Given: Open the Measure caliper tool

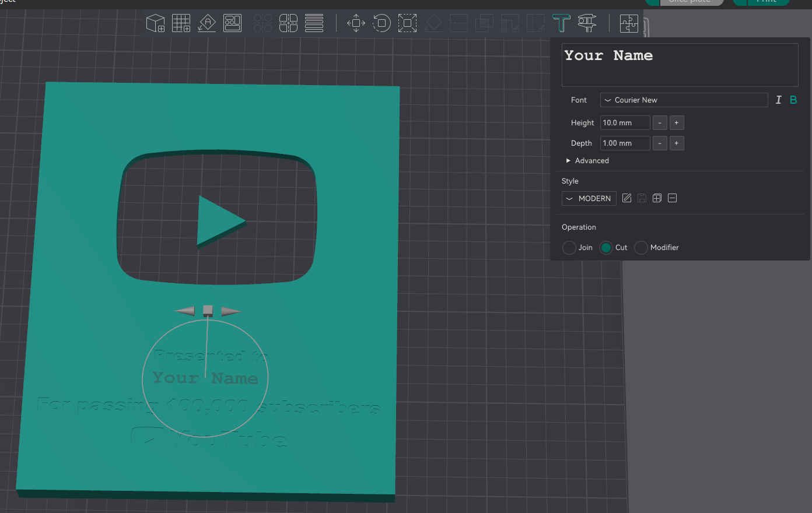Looking at the screenshot, I should (x=587, y=23).
